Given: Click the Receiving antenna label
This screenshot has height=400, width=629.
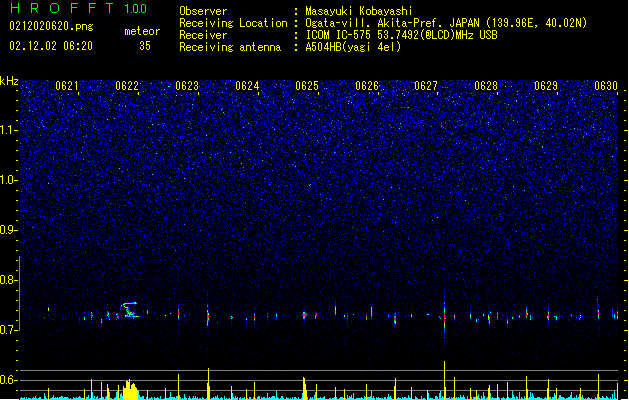Looking at the screenshot, I should (x=230, y=47).
